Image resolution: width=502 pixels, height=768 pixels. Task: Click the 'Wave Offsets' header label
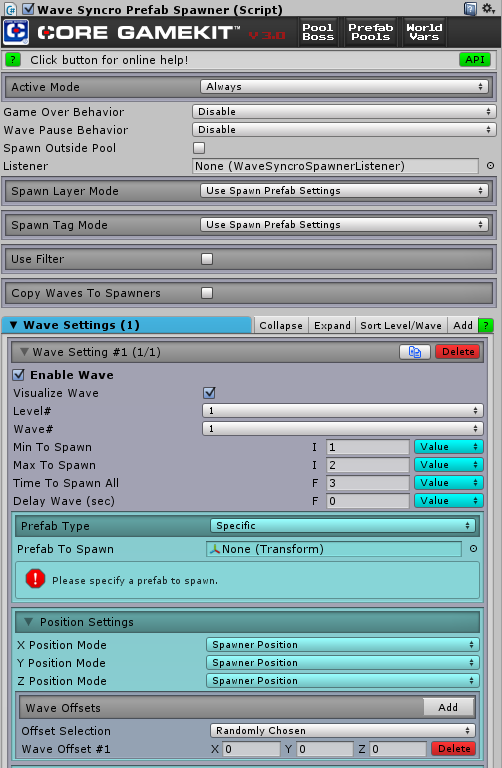63,708
